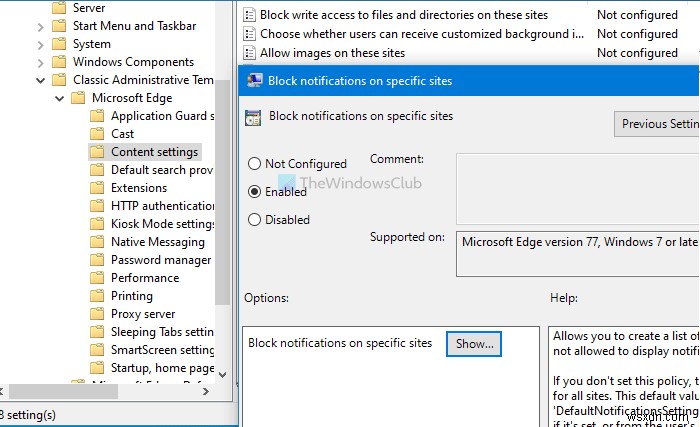This screenshot has width=700, height=427.
Task: Click the Show... button
Action: pos(474,344)
